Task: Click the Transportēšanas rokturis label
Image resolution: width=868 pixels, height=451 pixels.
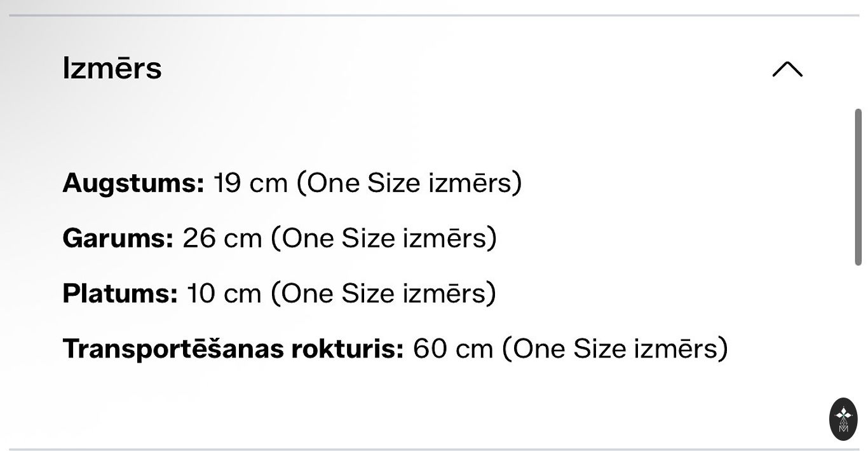Action: [x=233, y=349]
